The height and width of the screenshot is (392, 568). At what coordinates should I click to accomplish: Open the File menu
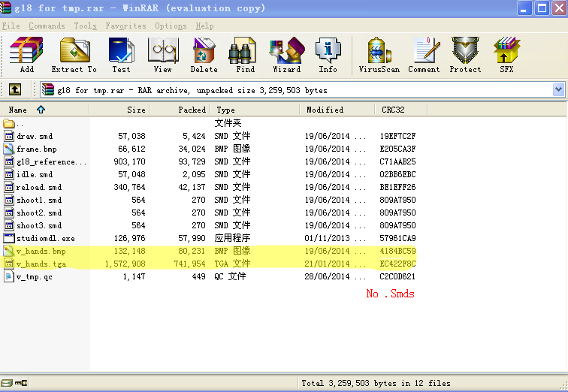[x=11, y=26]
